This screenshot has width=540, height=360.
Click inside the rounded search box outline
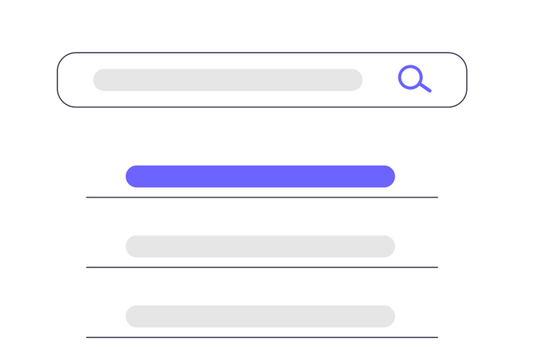click(x=262, y=80)
